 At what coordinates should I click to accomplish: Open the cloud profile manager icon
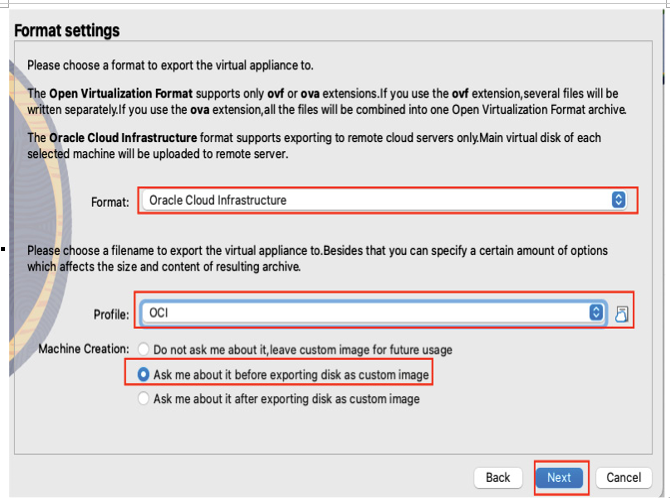[622, 314]
